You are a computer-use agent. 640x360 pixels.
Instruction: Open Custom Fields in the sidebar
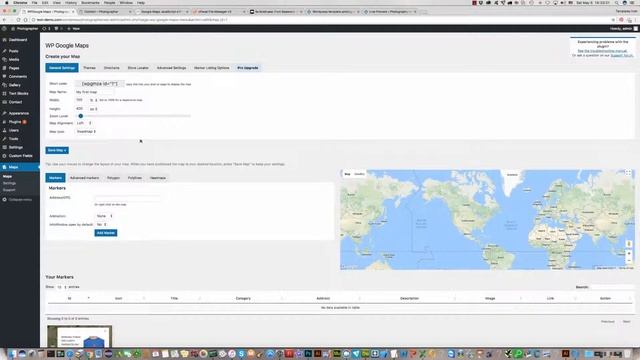pos(20,156)
